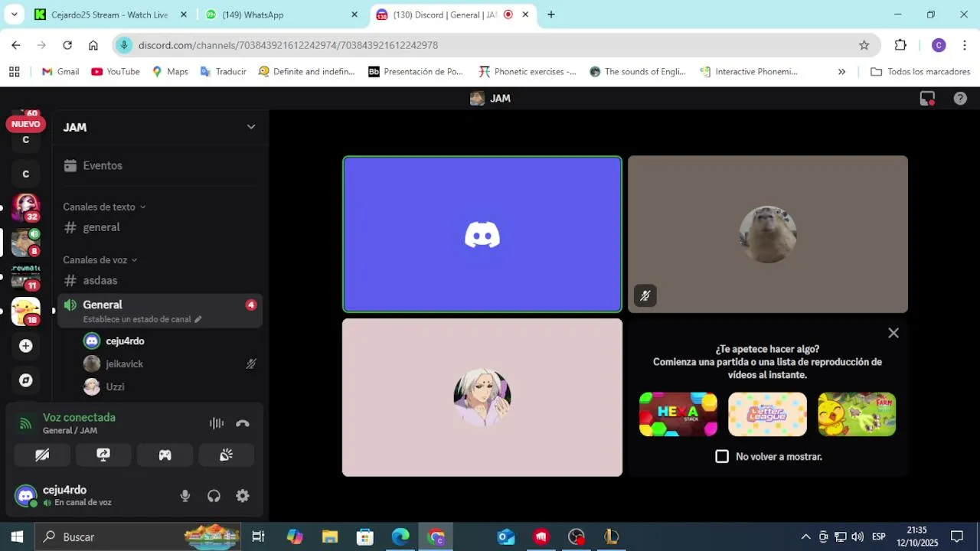The image size is (980, 551).
Task: Close the '¿Te apetece hacer algo?' panel
Action: [893, 333]
